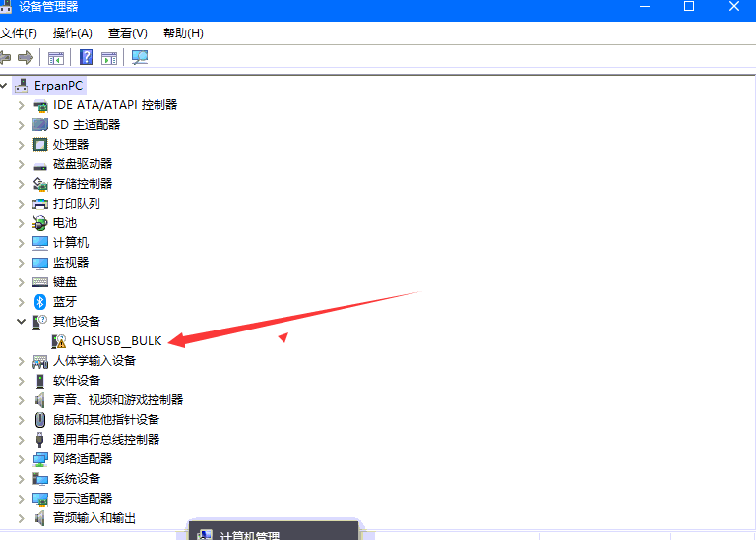Screen dimensions: 756x540
Task: Expand the 存储控制器 node
Action: 22,184
